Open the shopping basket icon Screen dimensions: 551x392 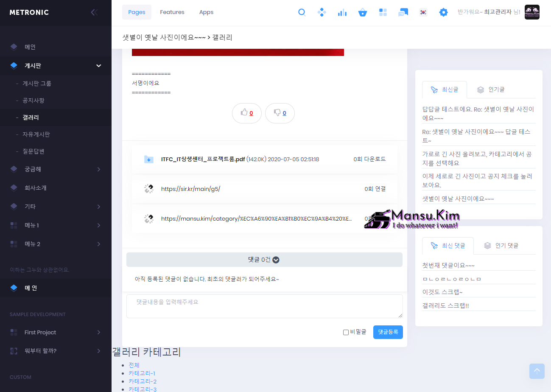point(363,12)
